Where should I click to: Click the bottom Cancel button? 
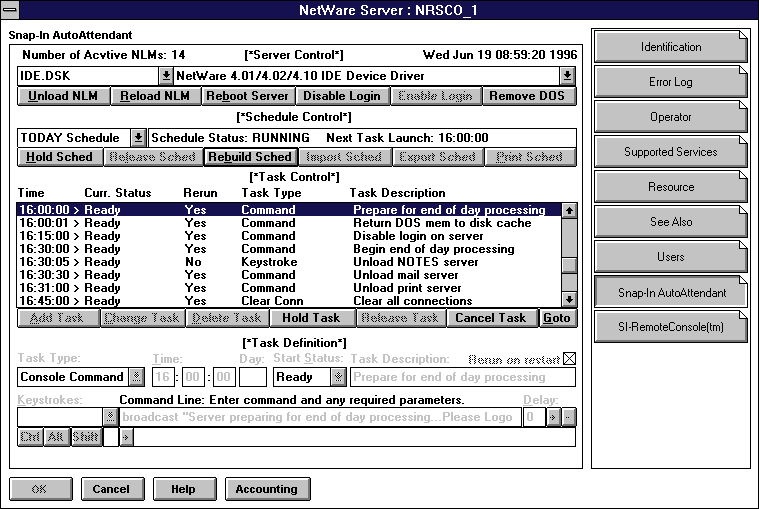(x=112, y=489)
